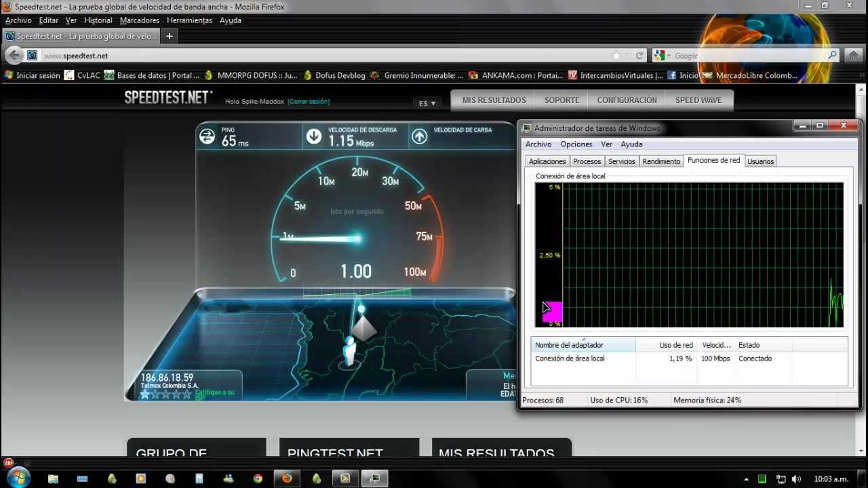Open Windows Explorer from the taskbar
Viewport: 868px width, 488px height.
[x=53, y=479]
